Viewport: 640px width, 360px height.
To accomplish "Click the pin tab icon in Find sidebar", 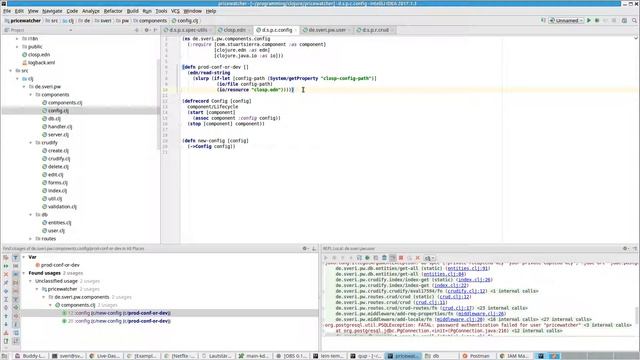I will tap(6, 282).
